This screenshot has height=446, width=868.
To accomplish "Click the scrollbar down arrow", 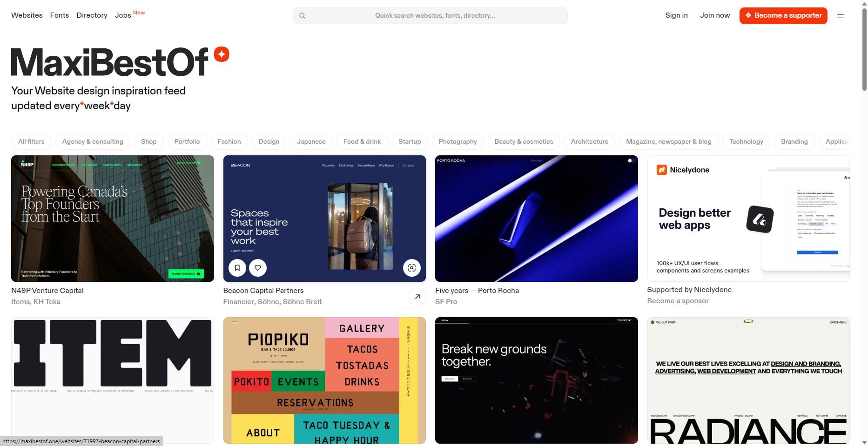I will pyautogui.click(x=864, y=442).
